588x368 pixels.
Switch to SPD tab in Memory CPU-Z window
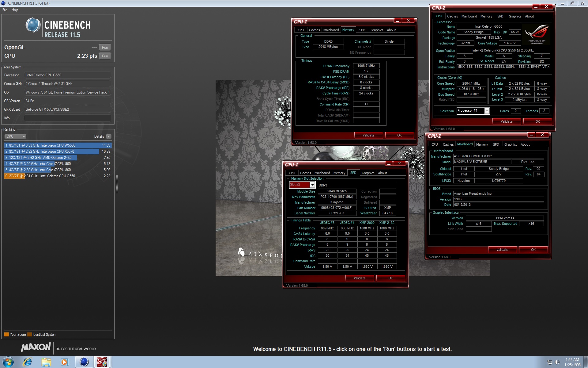pos(362,30)
